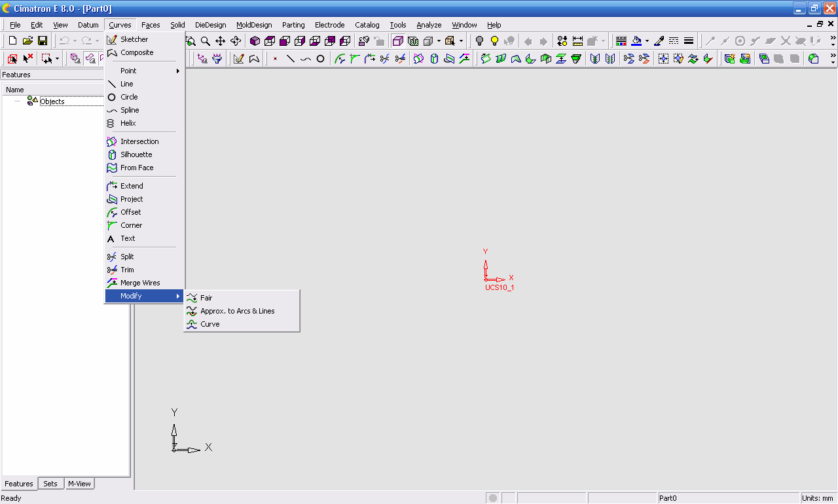Select Merge Wires in the Curves menu

[145, 283]
